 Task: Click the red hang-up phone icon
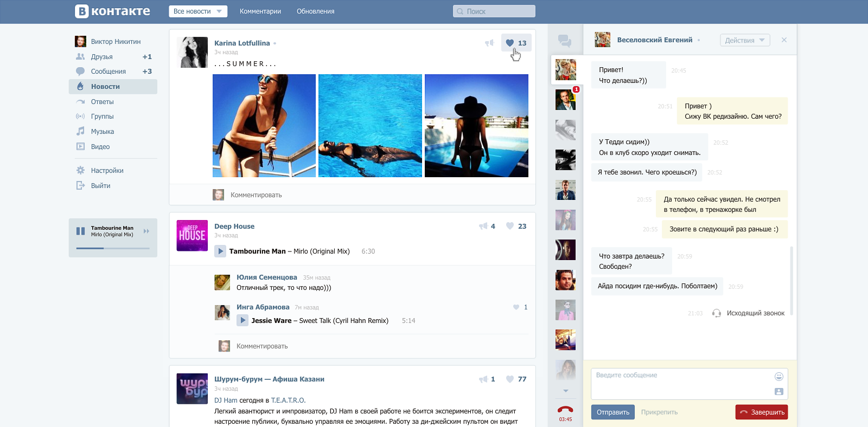(565, 410)
